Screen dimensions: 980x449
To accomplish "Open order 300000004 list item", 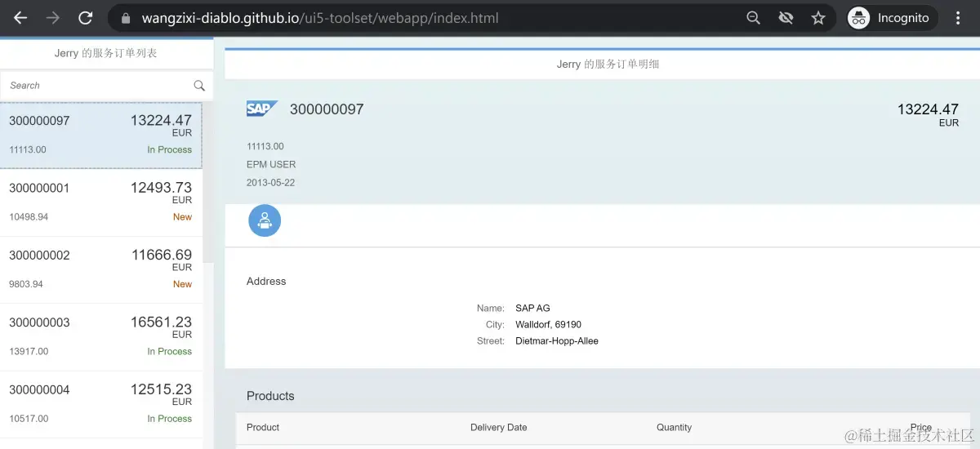I will 101,404.
